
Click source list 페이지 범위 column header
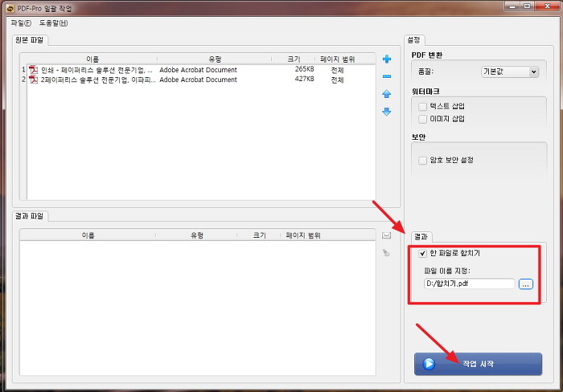(x=337, y=59)
